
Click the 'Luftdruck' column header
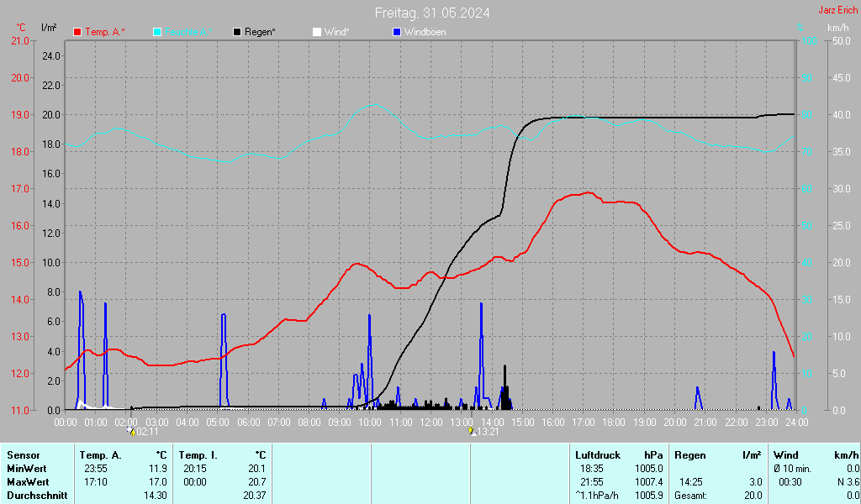point(598,455)
